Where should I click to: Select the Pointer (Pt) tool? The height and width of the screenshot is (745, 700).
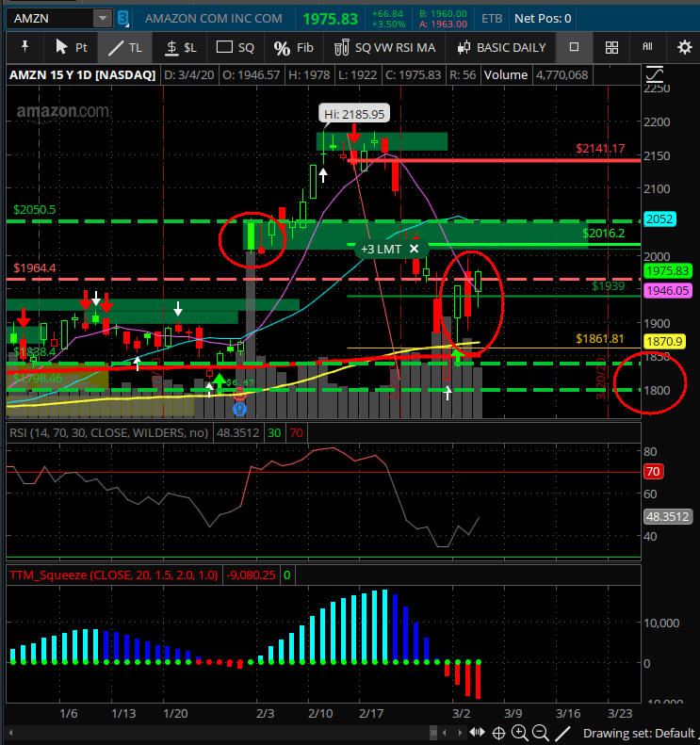point(71,47)
